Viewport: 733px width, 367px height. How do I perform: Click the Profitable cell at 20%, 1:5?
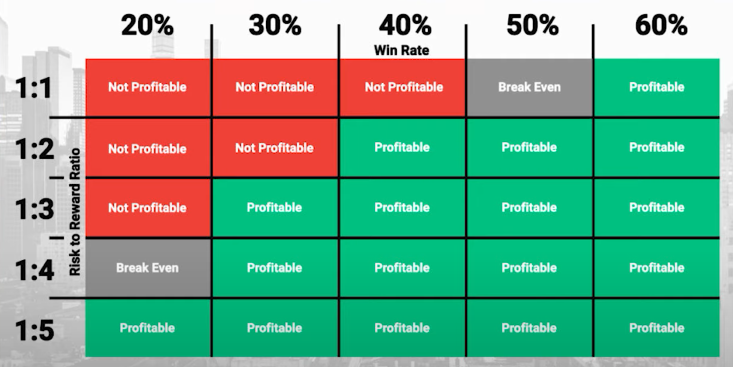(148, 328)
